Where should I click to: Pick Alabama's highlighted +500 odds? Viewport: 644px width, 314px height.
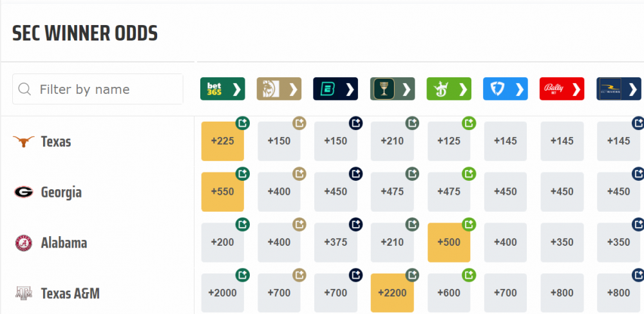click(448, 243)
